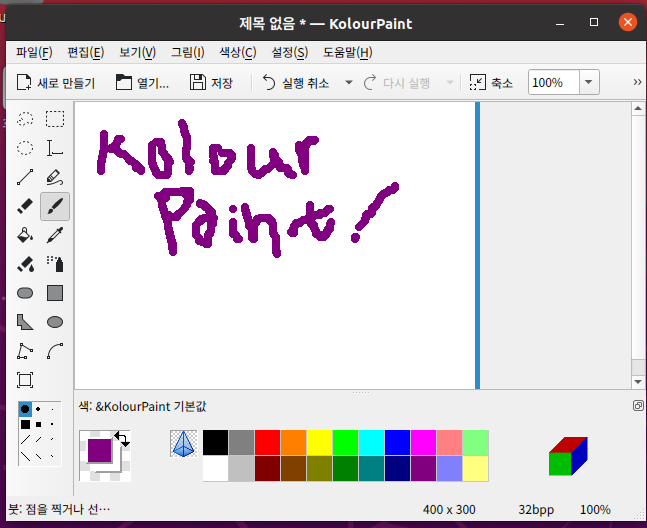Click the vertical scrollbar down arrow
Viewport: 647px width, 528px height.
[638, 382]
